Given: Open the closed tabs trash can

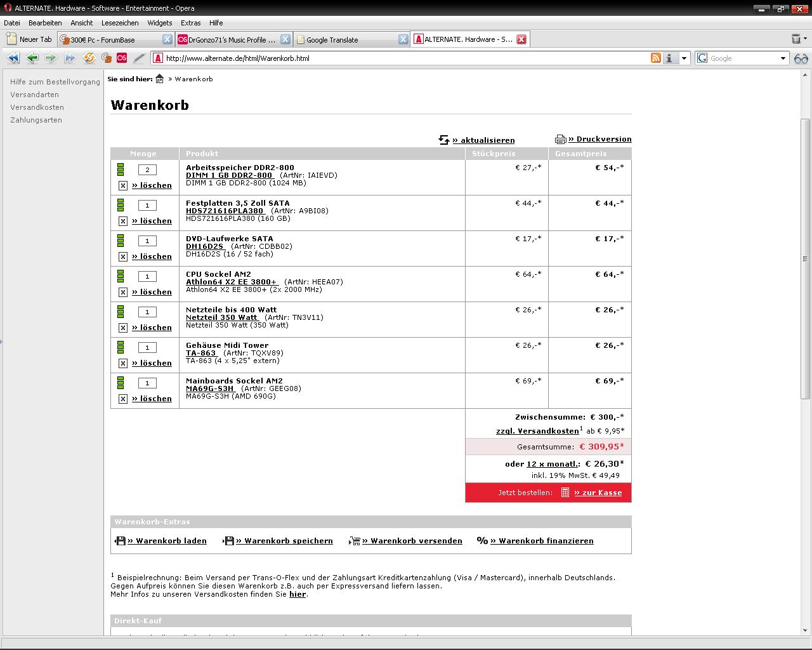Looking at the screenshot, I should pos(796,39).
